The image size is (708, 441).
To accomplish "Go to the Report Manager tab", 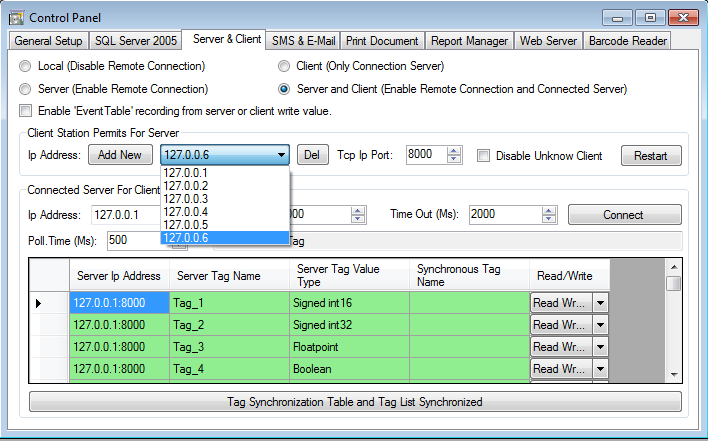I will pyautogui.click(x=468, y=40).
